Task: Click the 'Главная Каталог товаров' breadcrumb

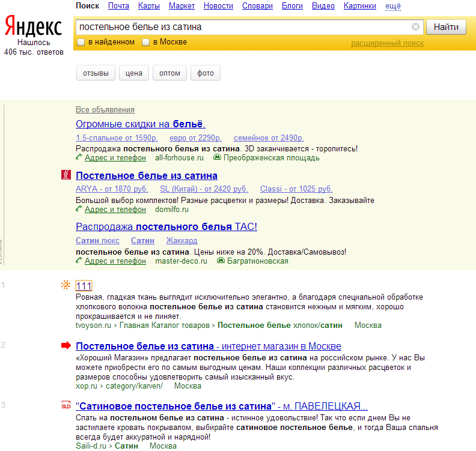Action: 164,325
